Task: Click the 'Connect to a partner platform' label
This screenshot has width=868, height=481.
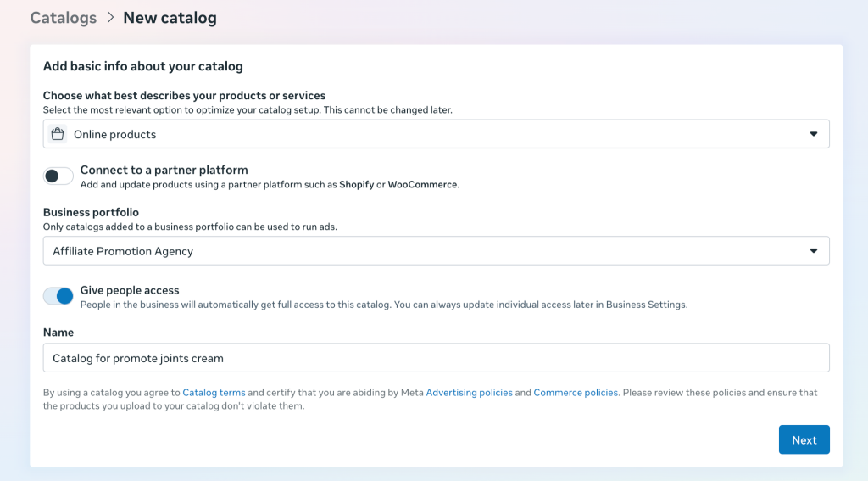Action: click(x=164, y=171)
